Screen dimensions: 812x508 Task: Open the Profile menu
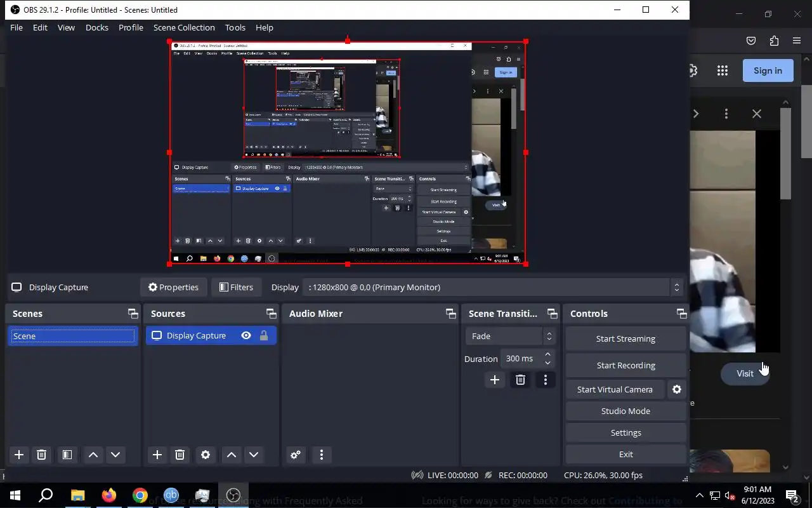tap(131, 27)
